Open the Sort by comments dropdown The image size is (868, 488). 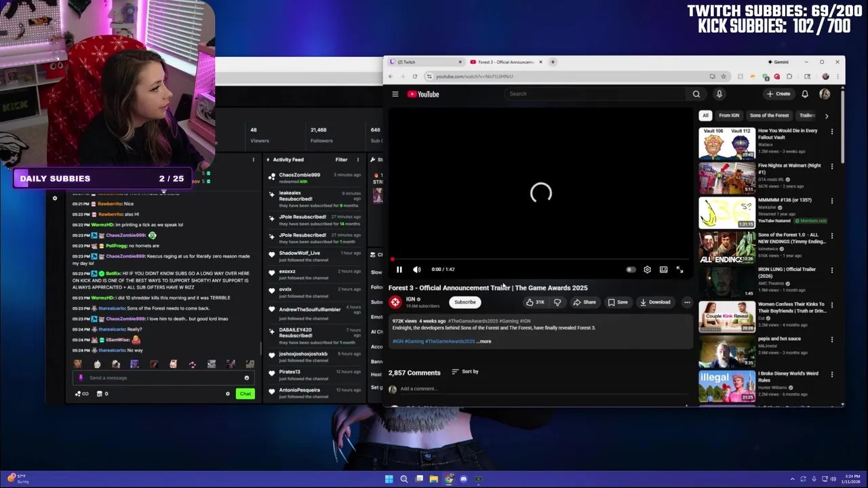coord(465,371)
